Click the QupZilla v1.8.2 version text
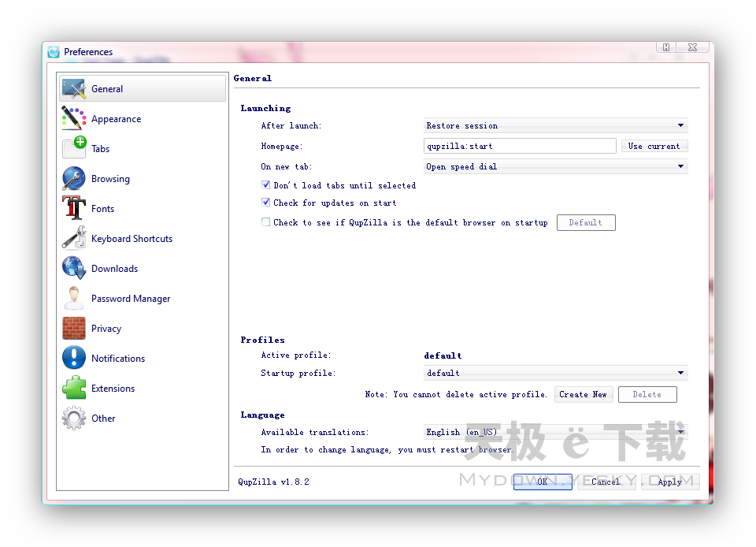The image size is (756, 547). [x=273, y=482]
